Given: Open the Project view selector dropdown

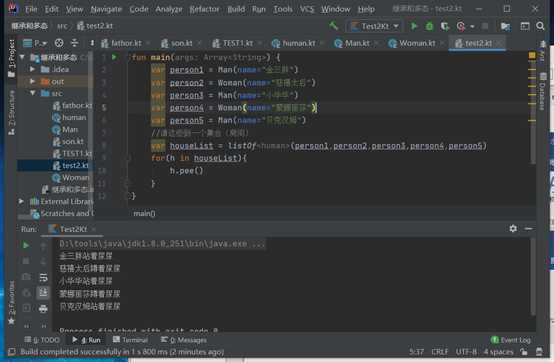Looking at the screenshot, I should [35, 43].
